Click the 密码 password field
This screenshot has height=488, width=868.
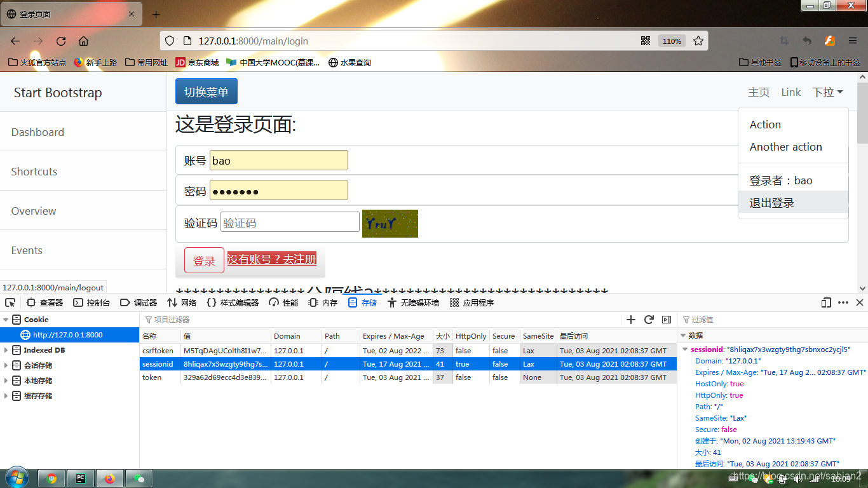point(279,190)
